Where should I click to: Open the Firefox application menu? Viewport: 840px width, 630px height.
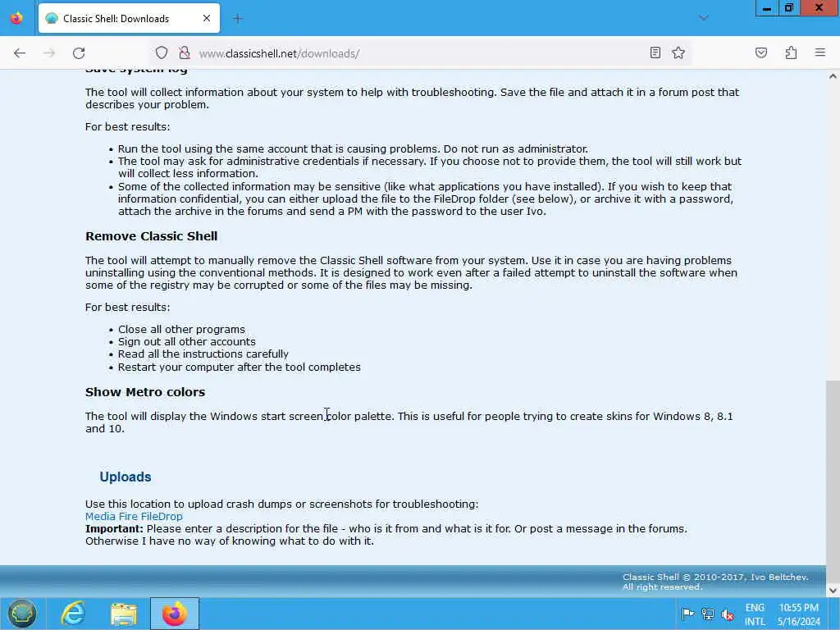pos(820,52)
